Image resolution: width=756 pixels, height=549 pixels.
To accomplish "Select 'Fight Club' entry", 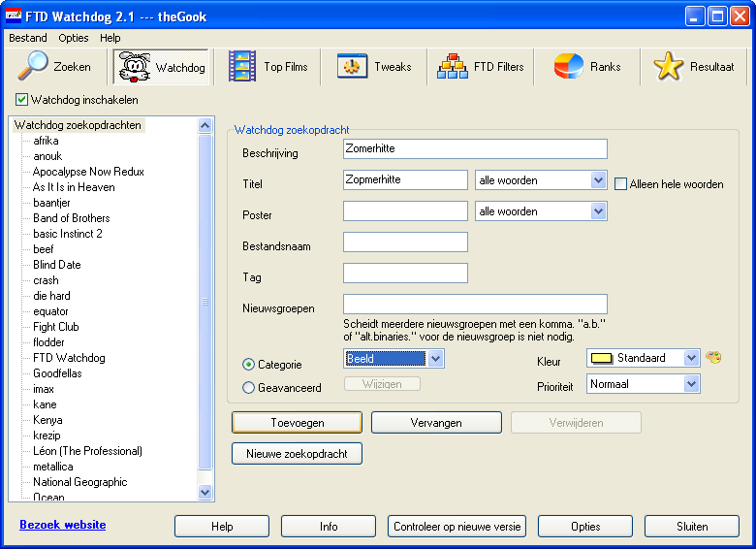I will click(x=56, y=327).
